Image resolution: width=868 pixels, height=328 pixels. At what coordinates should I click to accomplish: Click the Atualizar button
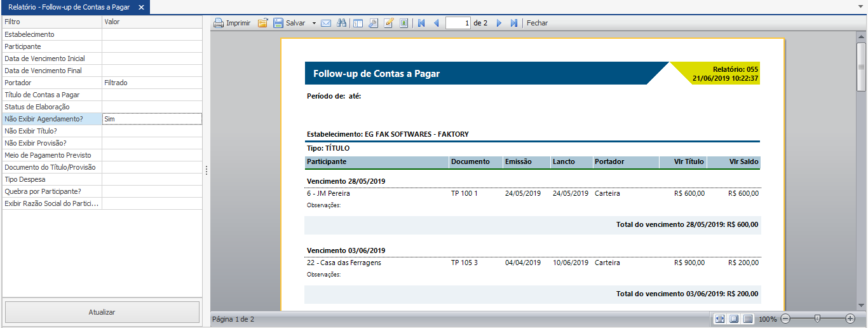click(x=102, y=312)
